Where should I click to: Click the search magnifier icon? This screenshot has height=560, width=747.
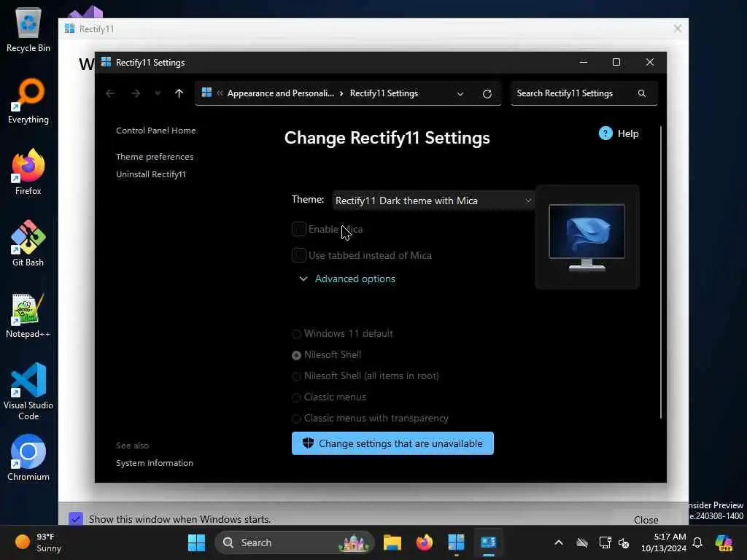point(642,93)
